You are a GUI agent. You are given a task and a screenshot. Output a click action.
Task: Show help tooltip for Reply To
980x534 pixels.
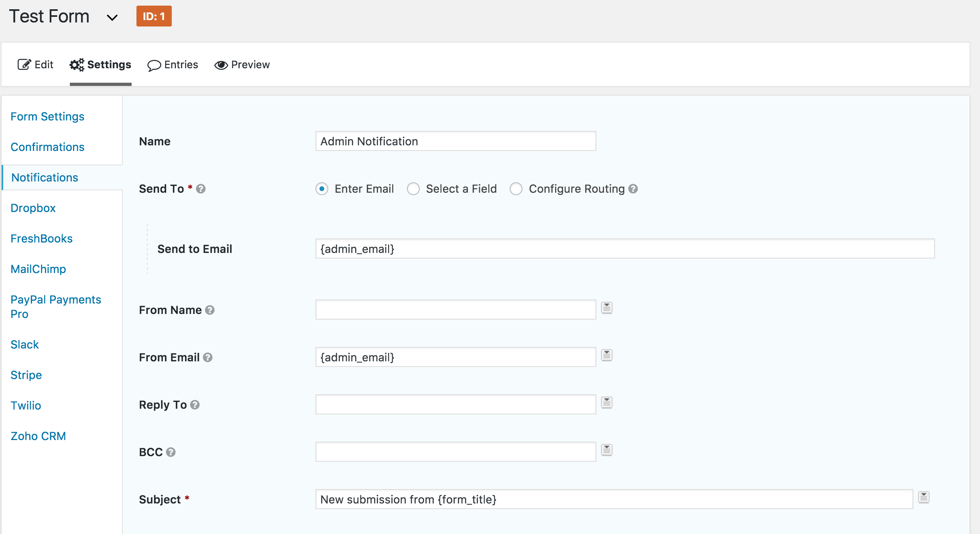pyautogui.click(x=195, y=405)
